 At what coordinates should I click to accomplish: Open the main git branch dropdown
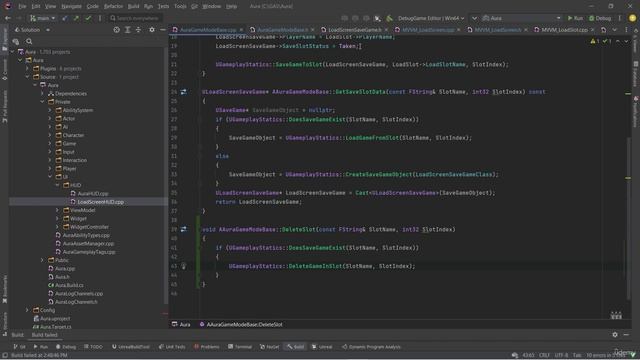(x=42, y=18)
